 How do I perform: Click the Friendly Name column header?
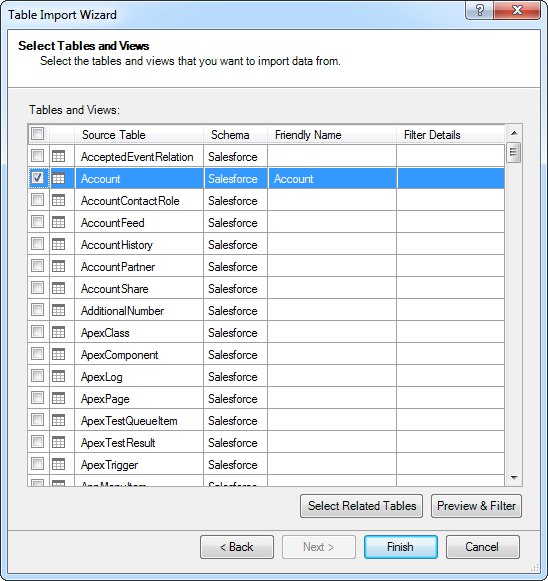coord(332,135)
